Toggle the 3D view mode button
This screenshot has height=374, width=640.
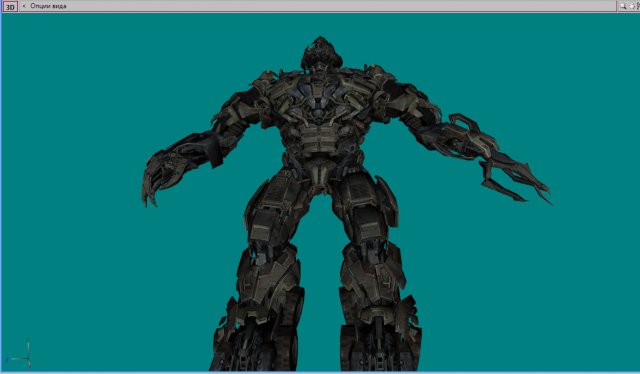point(10,7)
